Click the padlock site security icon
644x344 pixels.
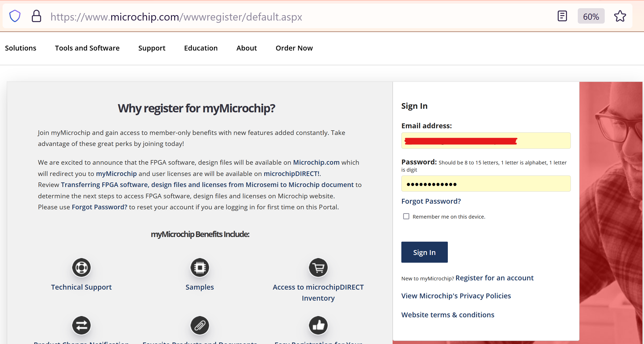36,16
